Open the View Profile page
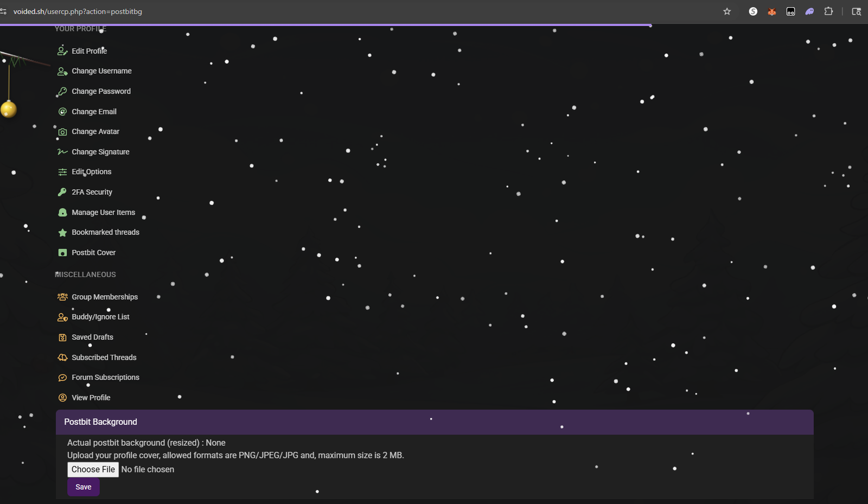 [91, 397]
